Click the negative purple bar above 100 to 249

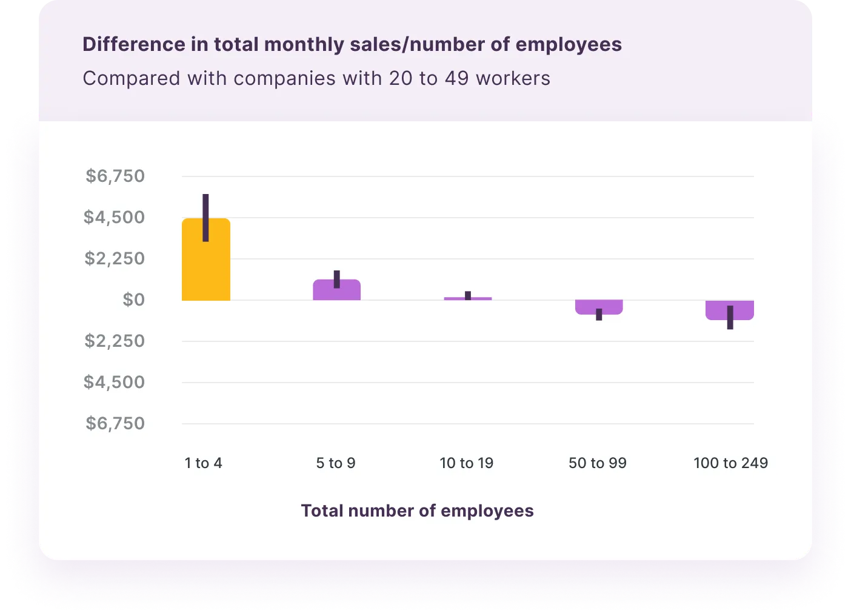coord(730,310)
